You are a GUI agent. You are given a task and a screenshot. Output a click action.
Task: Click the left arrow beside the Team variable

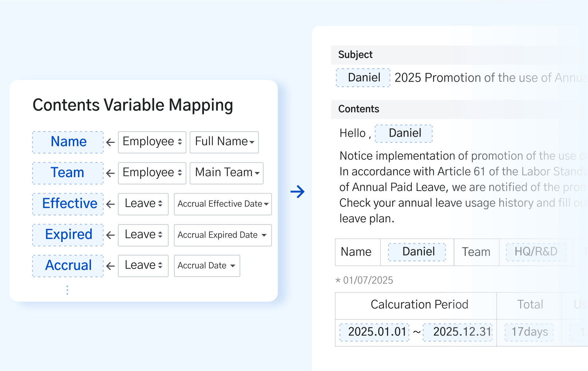coord(110,173)
